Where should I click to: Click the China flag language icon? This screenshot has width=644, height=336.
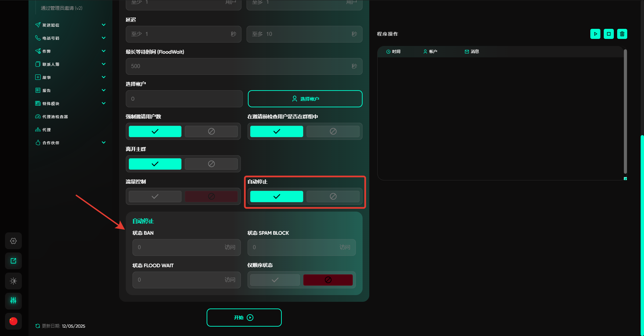pos(13,321)
